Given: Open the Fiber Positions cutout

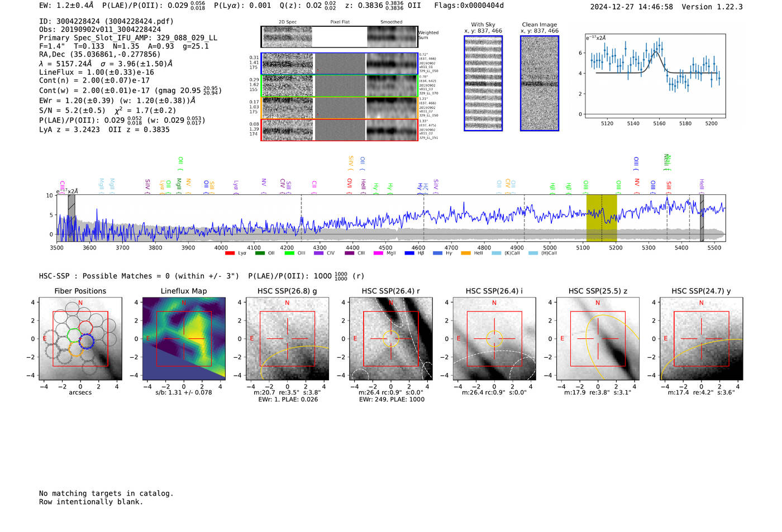Looking at the screenshot, I should 80,339.
